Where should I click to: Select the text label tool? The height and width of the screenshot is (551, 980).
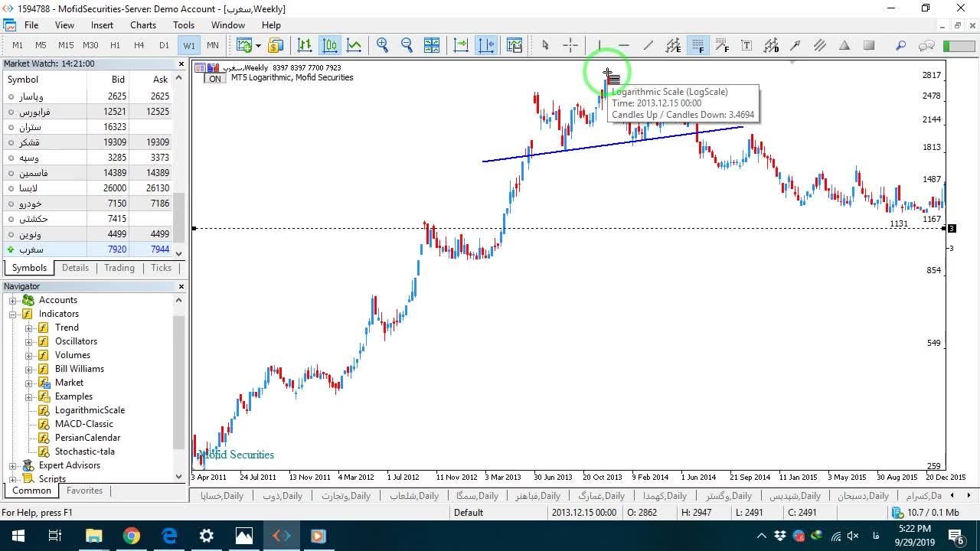[746, 45]
